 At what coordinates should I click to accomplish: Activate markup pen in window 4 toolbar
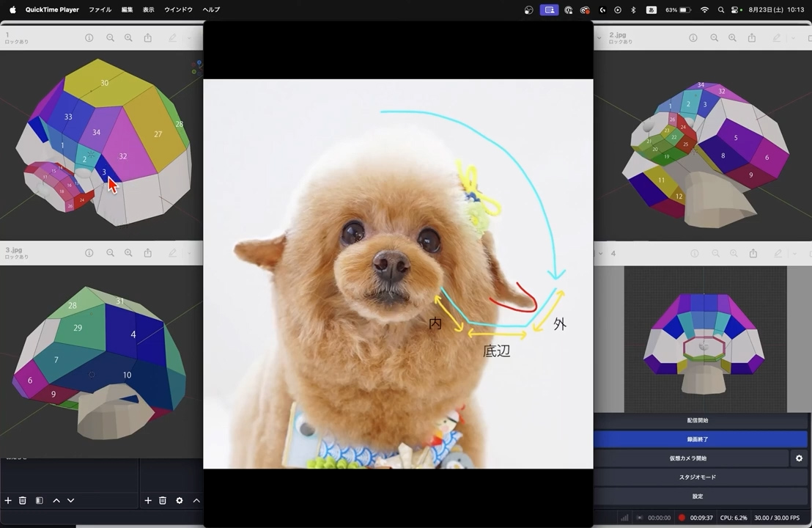(778, 253)
